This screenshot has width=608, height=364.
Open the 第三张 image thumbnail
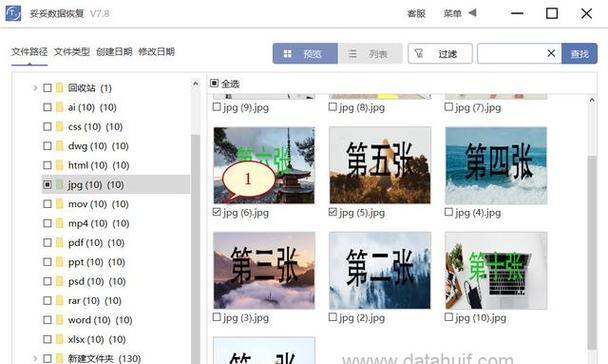click(x=264, y=270)
